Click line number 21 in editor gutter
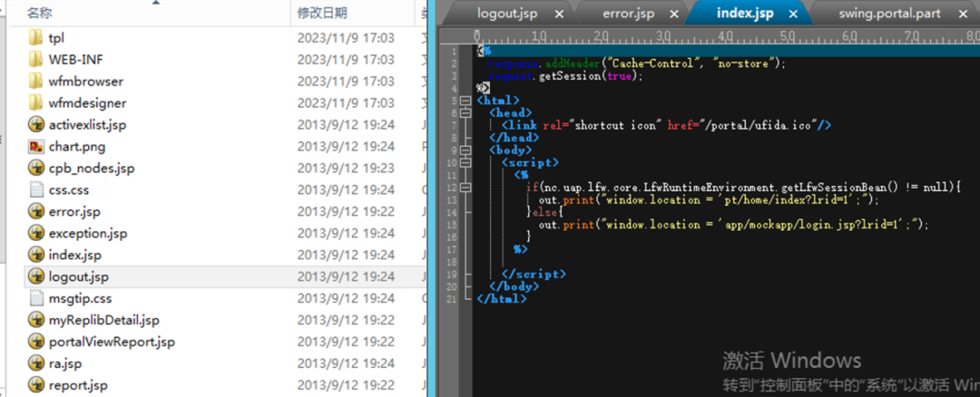This screenshot has height=397, width=980. click(x=453, y=299)
